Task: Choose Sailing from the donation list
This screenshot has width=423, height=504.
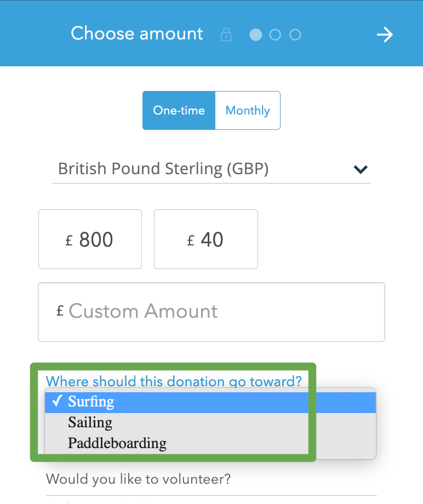Action: coord(90,422)
